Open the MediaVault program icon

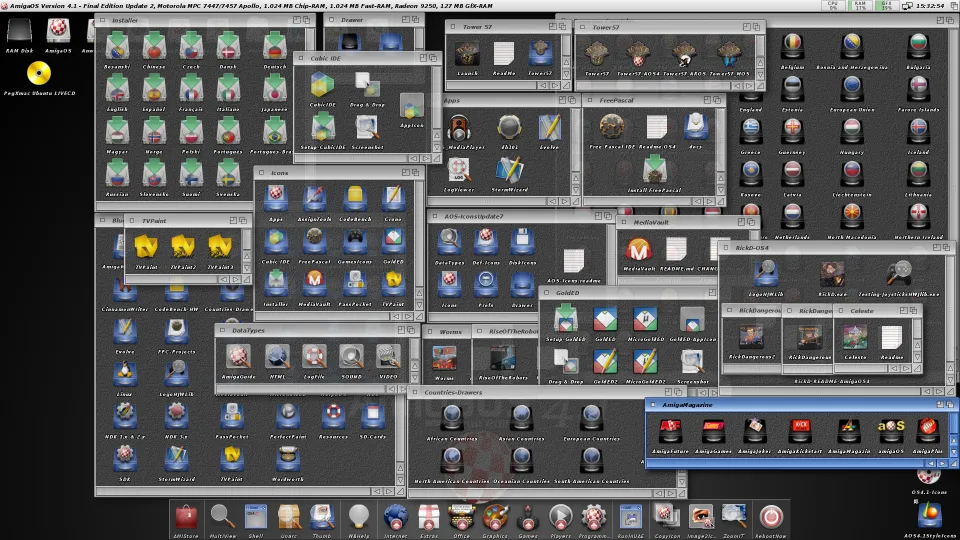tap(639, 250)
